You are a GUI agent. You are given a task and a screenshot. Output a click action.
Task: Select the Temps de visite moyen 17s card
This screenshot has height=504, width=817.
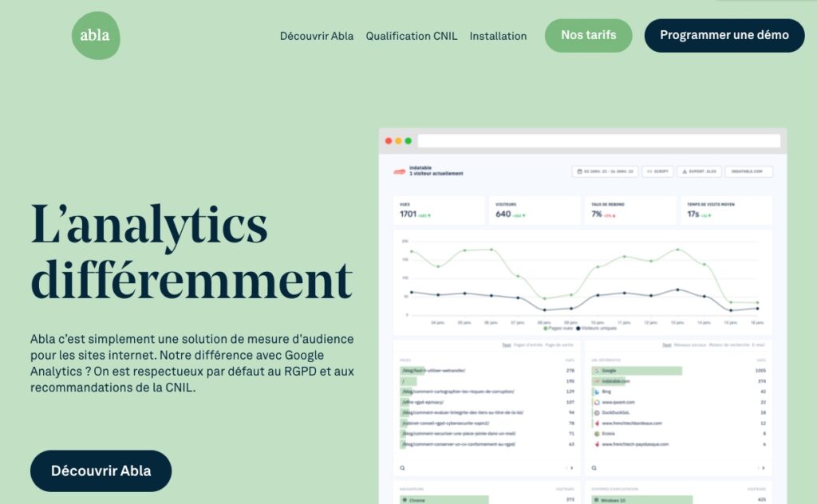point(726,211)
